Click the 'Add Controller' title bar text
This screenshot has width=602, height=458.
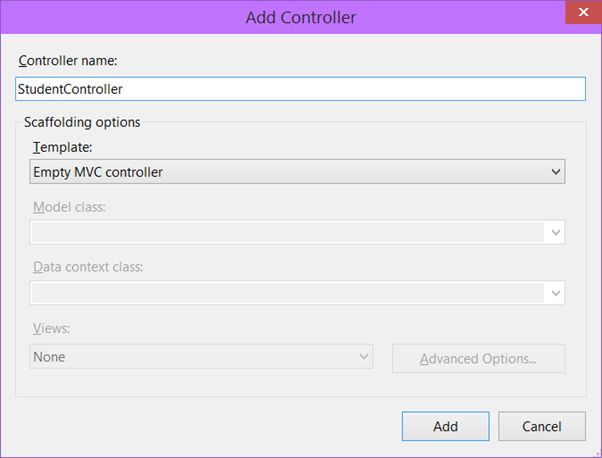click(301, 17)
